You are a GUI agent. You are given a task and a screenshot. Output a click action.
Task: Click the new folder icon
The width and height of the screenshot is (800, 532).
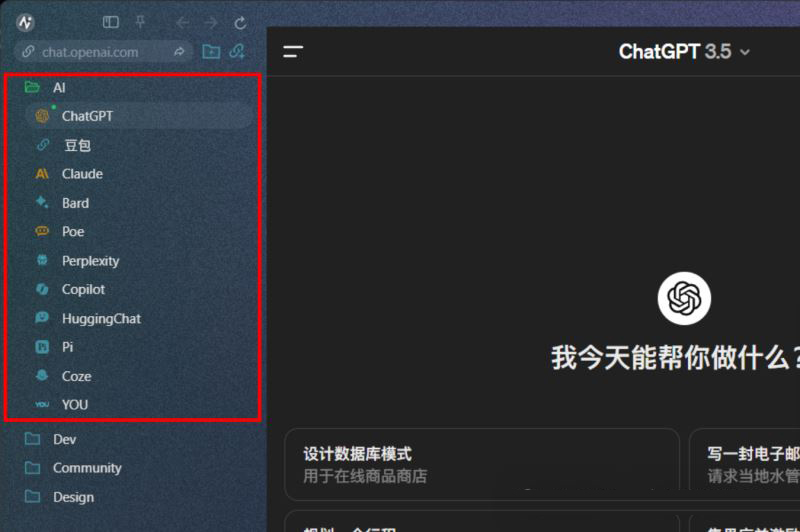tap(211, 52)
